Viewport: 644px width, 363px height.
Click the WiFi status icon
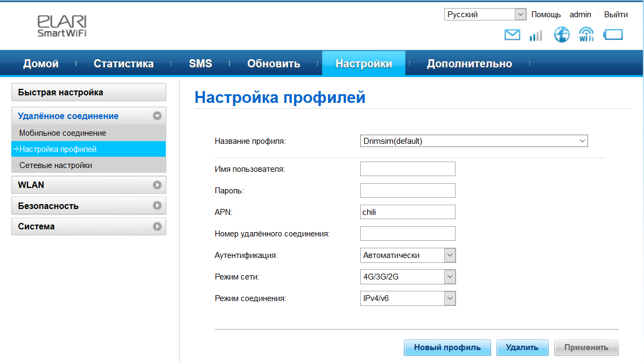tap(586, 35)
